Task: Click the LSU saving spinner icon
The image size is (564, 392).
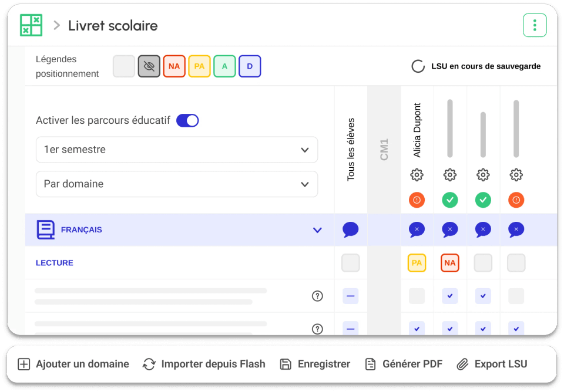Action: tap(418, 66)
